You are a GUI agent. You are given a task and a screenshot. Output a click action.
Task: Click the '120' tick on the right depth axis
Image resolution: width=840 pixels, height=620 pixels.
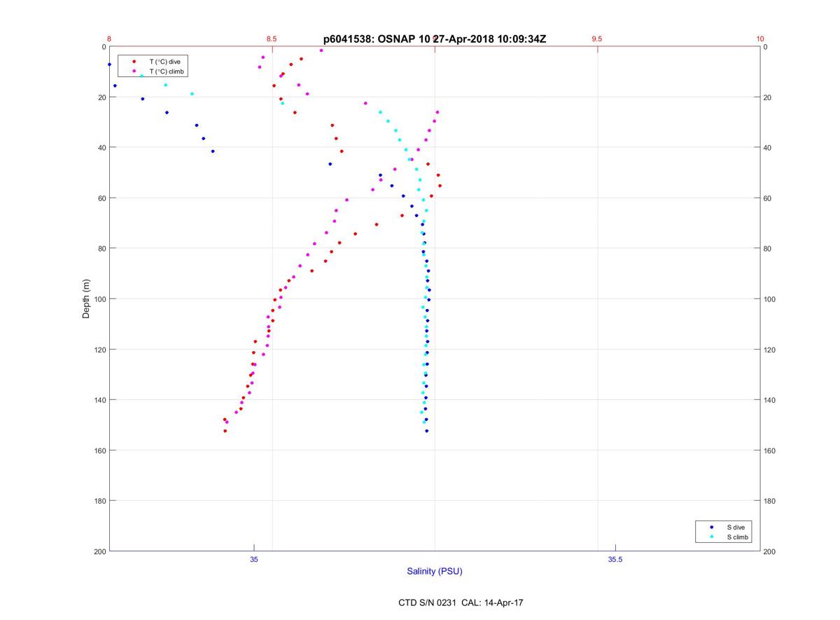[770, 350]
